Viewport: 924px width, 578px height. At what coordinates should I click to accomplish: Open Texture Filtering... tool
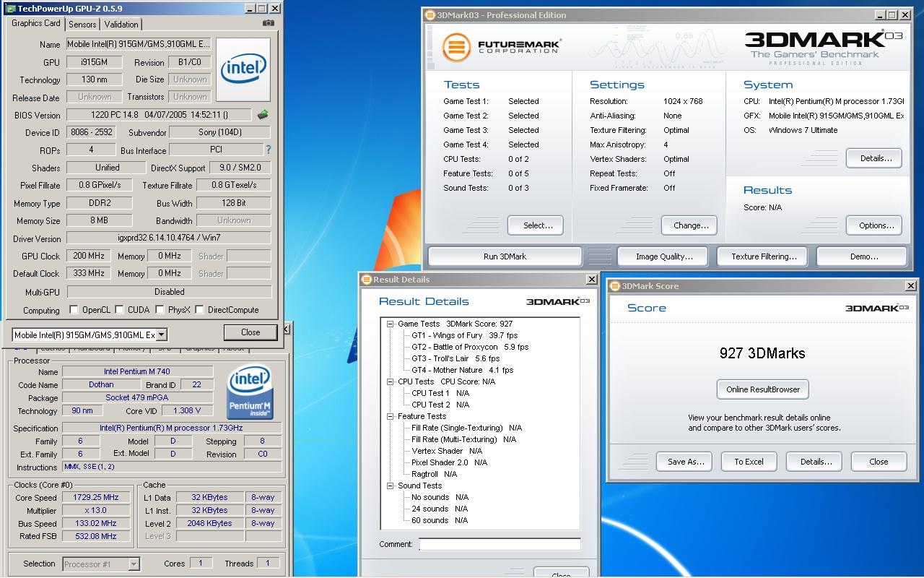point(764,256)
